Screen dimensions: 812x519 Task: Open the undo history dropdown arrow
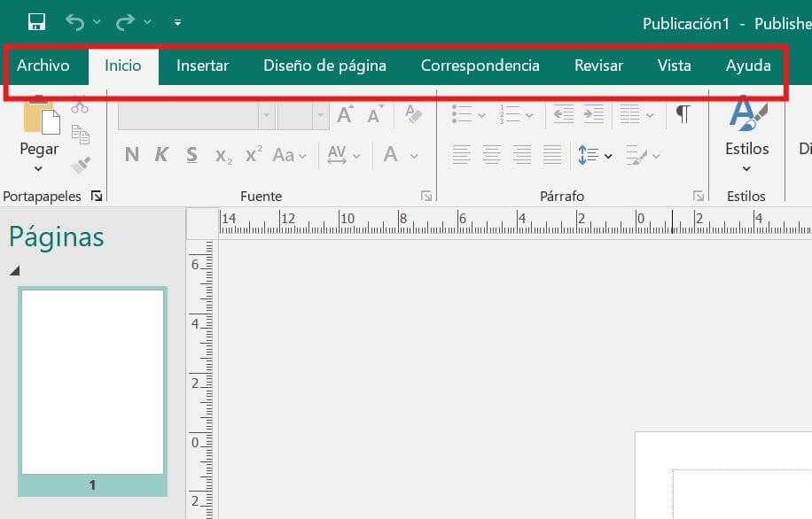(x=97, y=22)
